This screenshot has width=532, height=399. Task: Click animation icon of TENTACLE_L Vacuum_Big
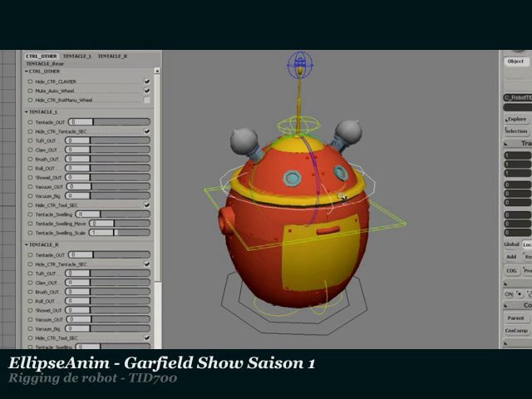pyautogui.click(x=30, y=196)
